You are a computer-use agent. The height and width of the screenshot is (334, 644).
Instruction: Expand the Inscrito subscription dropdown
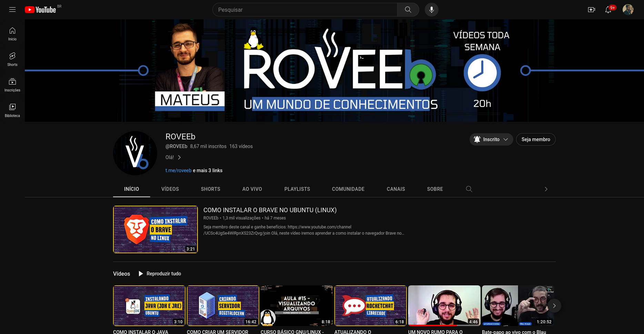491,139
